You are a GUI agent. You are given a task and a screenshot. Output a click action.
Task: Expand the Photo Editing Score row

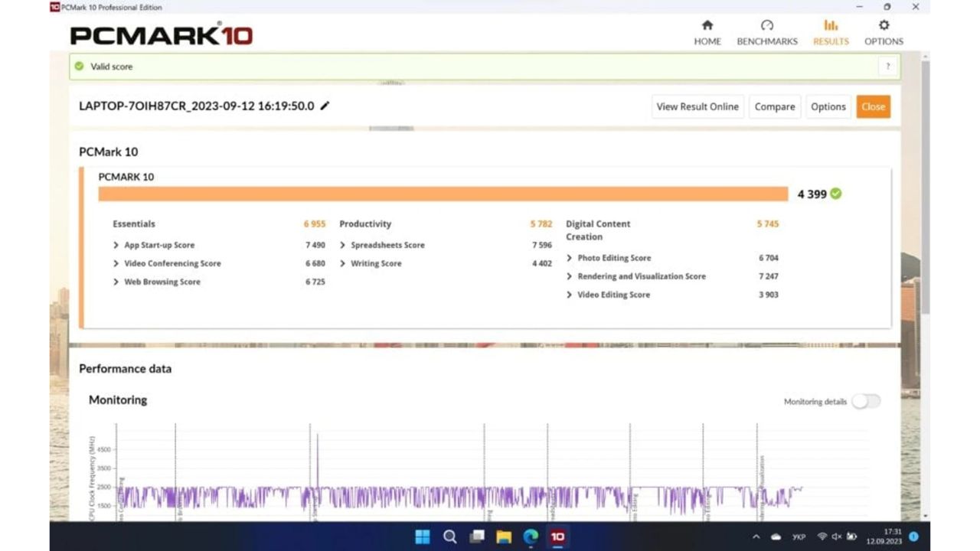(570, 259)
